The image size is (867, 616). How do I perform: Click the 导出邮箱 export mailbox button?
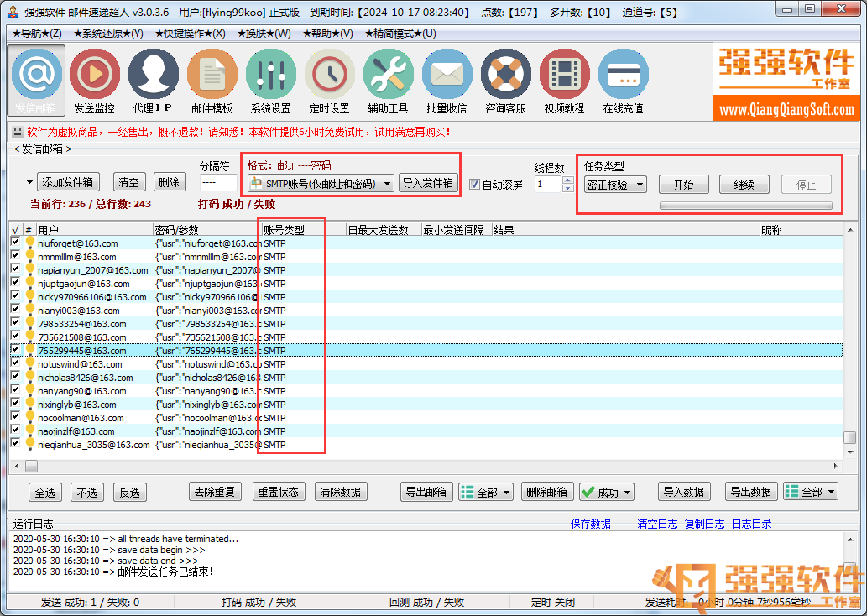pyautogui.click(x=426, y=492)
